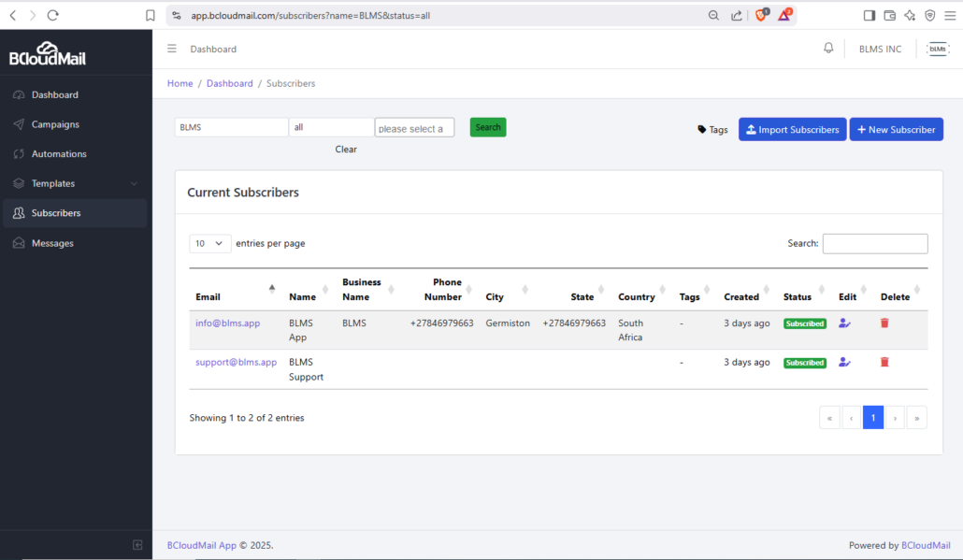Open the Brave Rewards triangle icon
This screenshot has height=560, width=963.
tap(784, 15)
